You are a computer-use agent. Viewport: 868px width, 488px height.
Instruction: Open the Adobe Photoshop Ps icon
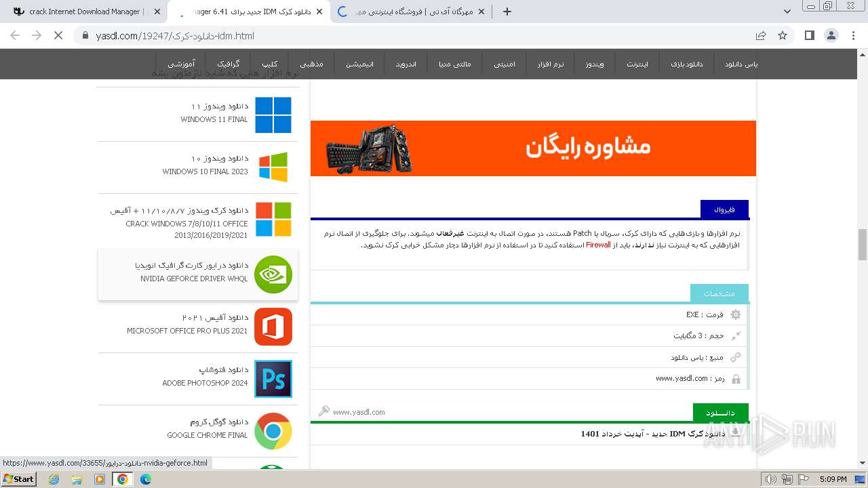(x=273, y=379)
